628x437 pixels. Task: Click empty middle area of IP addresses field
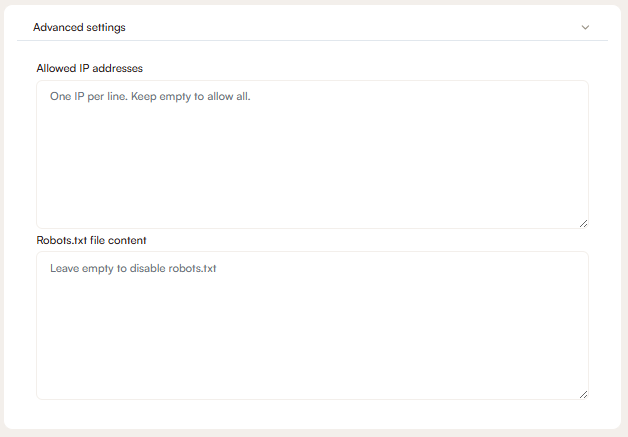(x=312, y=160)
